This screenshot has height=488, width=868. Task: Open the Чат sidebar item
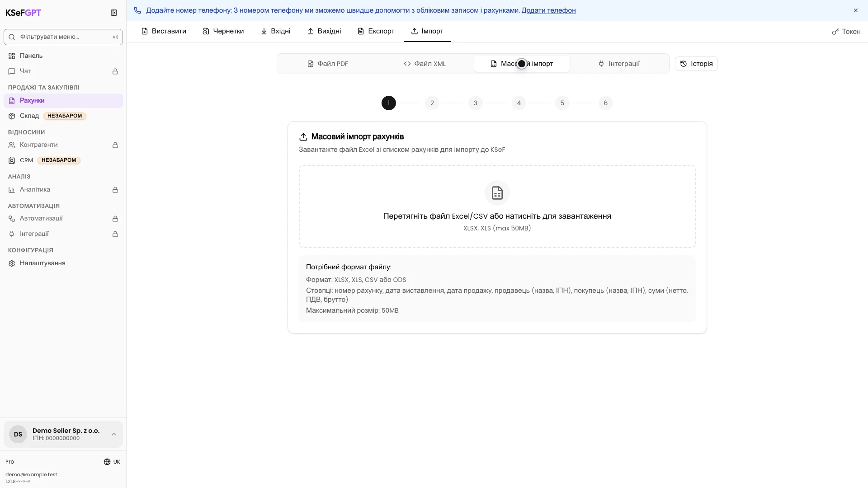pyautogui.click(x=63, y=71)
